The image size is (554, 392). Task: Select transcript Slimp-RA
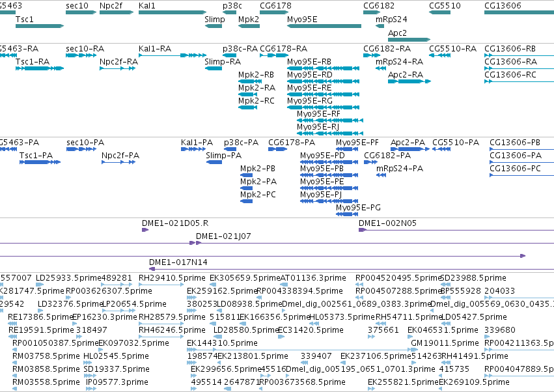click(x=214, y=68)
